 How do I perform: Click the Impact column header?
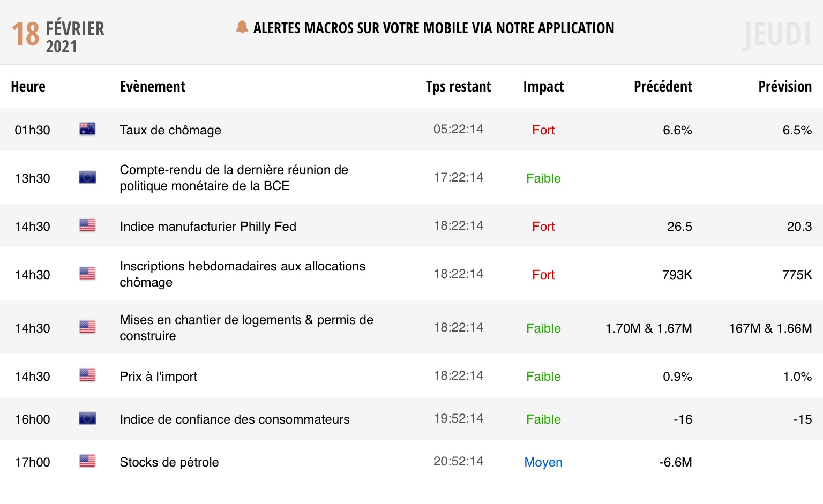pyautogui.click(x=543, y=87)
